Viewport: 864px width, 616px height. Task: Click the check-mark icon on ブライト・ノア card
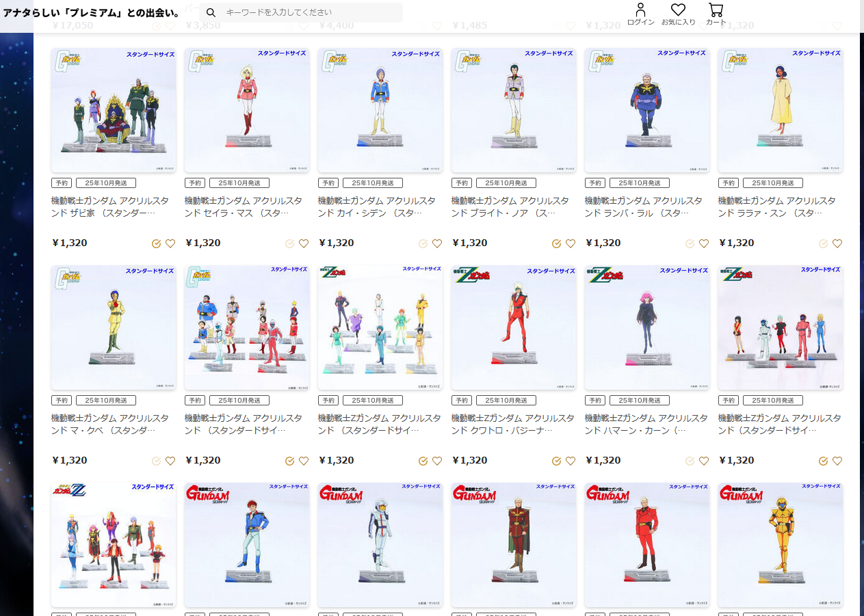(x=557, y=243)
